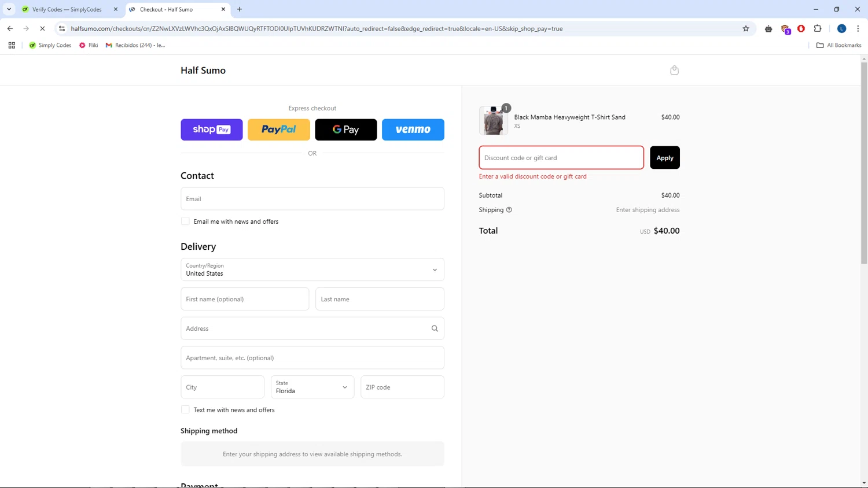Click the City field

tap(222, 387)
